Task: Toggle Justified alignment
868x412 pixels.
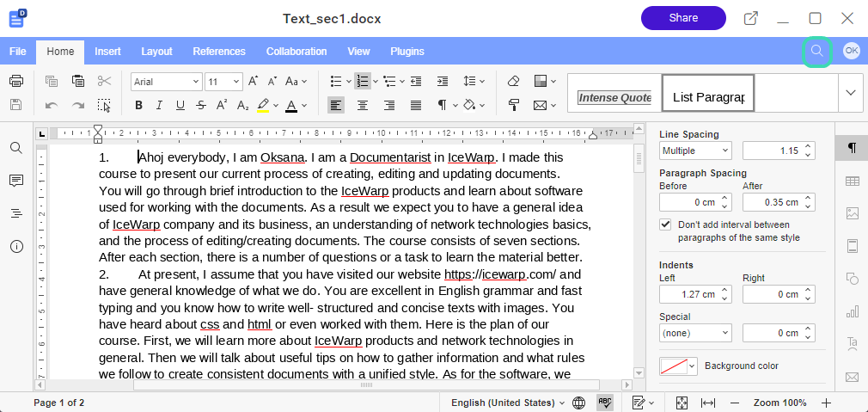Action: (416, 105)
